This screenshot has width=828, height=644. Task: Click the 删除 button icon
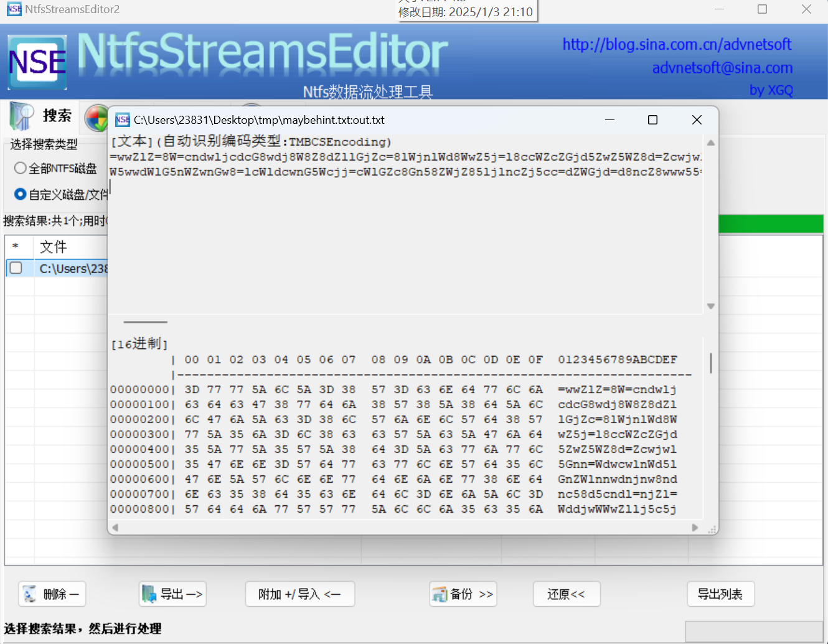click(x=30, y=594)
